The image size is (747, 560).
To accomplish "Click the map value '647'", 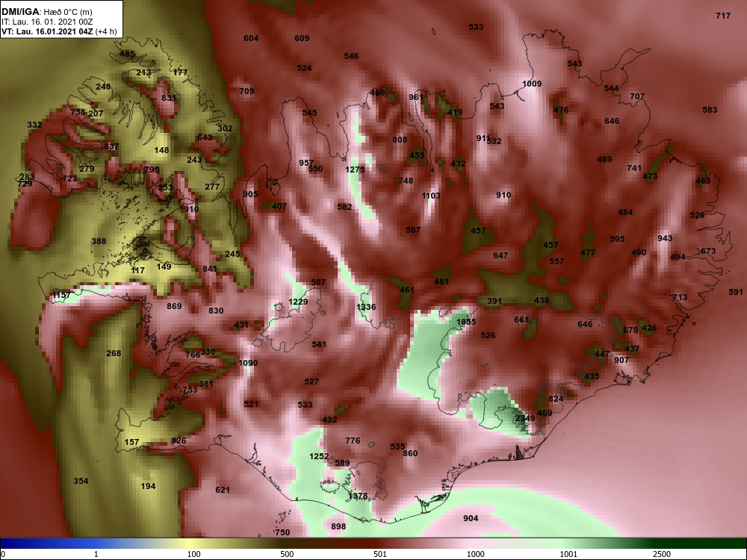I will click(x=500, y=255).
